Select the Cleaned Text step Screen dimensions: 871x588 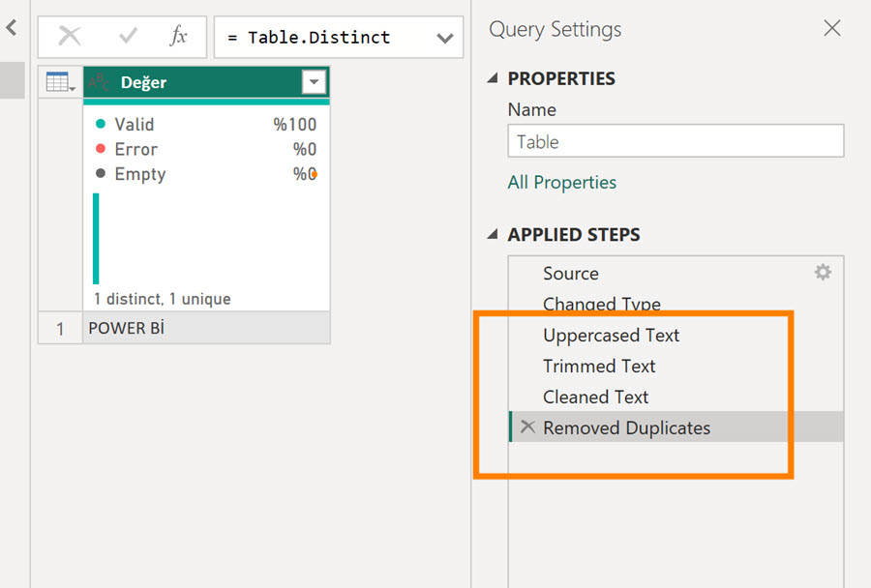click(x=595, y=397)
